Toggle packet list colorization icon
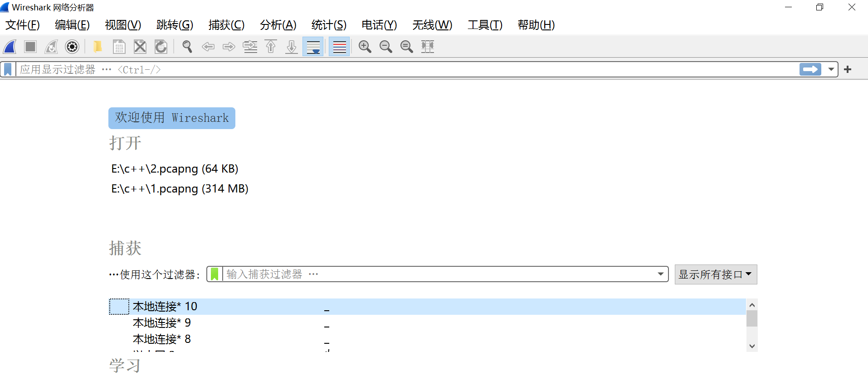The width and height of the screenshot is (868, 380). pos(339,47)
